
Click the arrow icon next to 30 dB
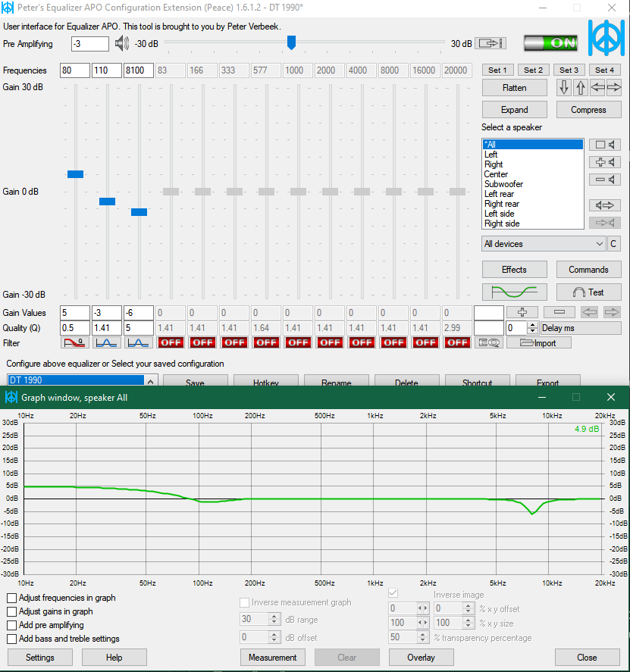pos(491,43)
